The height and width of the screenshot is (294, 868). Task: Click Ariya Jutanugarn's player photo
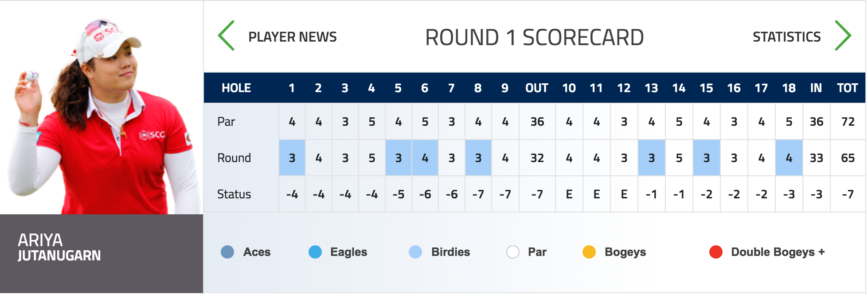pyautogui.click(x=102, y=108)
